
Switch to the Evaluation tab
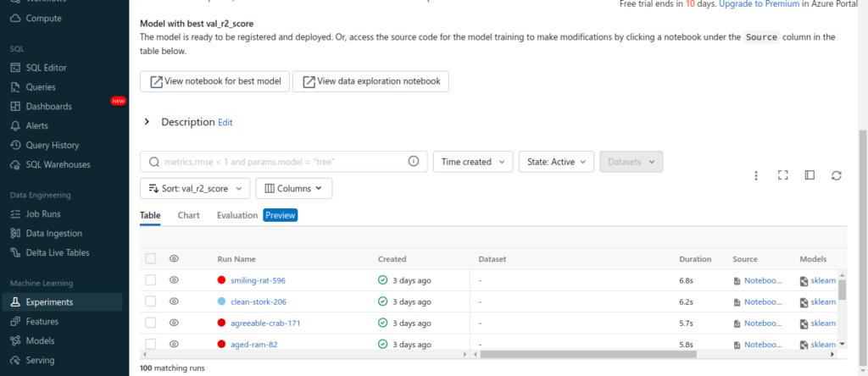(237, 215)
